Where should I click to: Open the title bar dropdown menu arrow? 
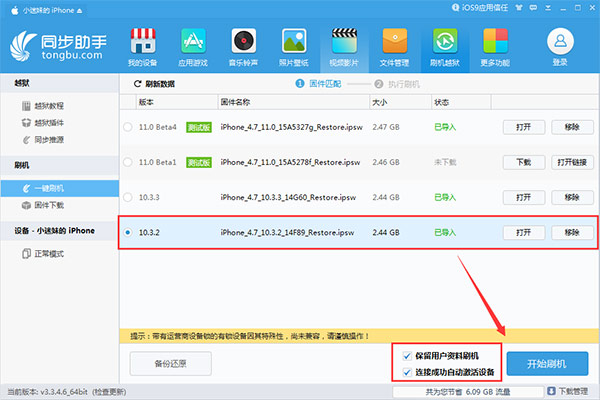(x=548, y=8)
